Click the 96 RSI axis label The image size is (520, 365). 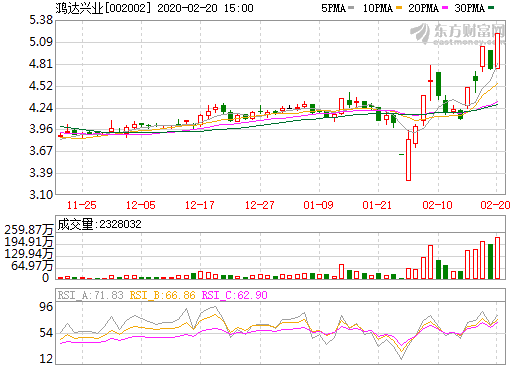tap(46, 307)
